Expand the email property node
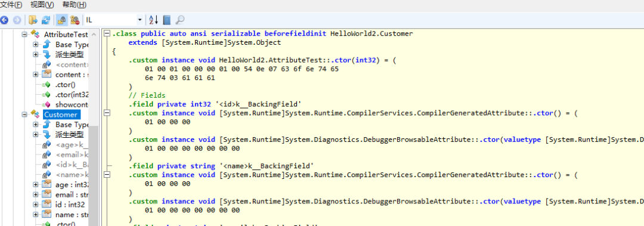 36,194
